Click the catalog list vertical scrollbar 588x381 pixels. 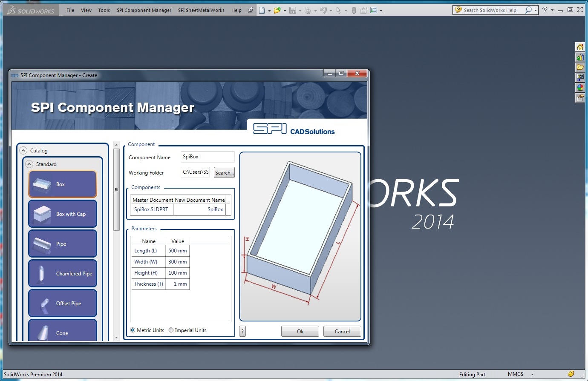coord(117,189)
